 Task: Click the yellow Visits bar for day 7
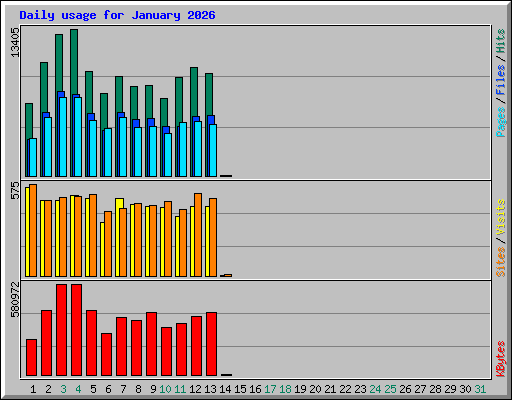(119, 203)
